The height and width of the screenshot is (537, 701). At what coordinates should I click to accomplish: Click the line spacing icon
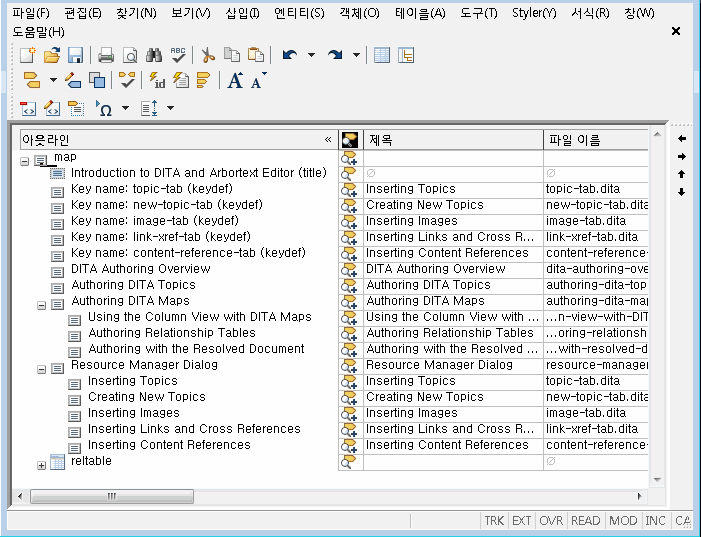(x=149, y=108)
